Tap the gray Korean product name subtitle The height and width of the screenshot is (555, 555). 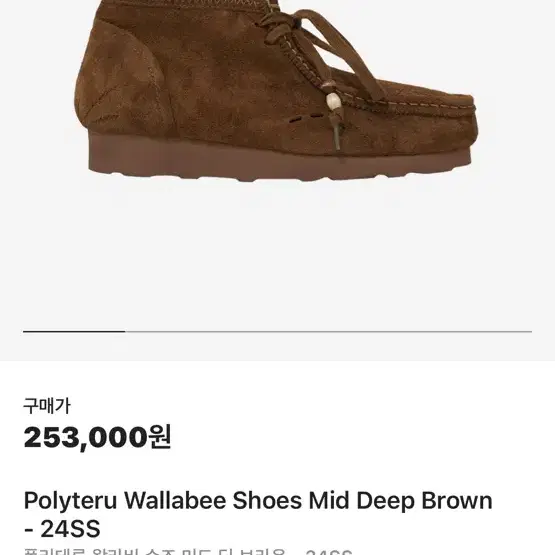tap(188, 551)
